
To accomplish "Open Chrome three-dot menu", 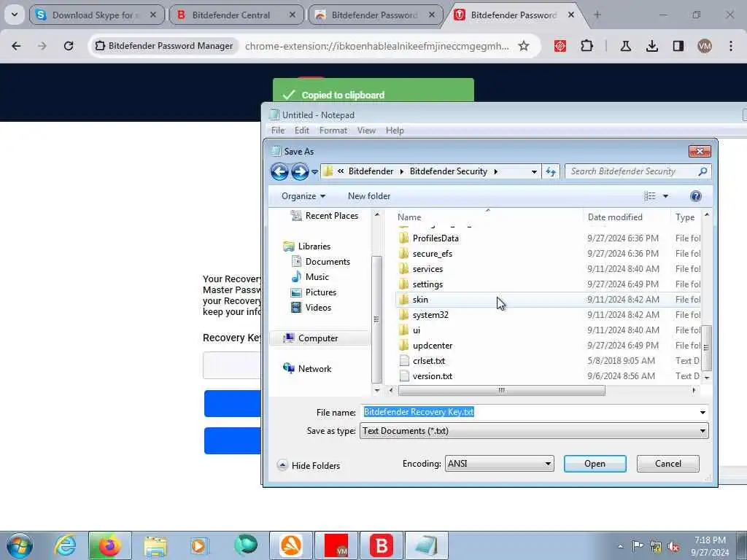I will (731, 46).
